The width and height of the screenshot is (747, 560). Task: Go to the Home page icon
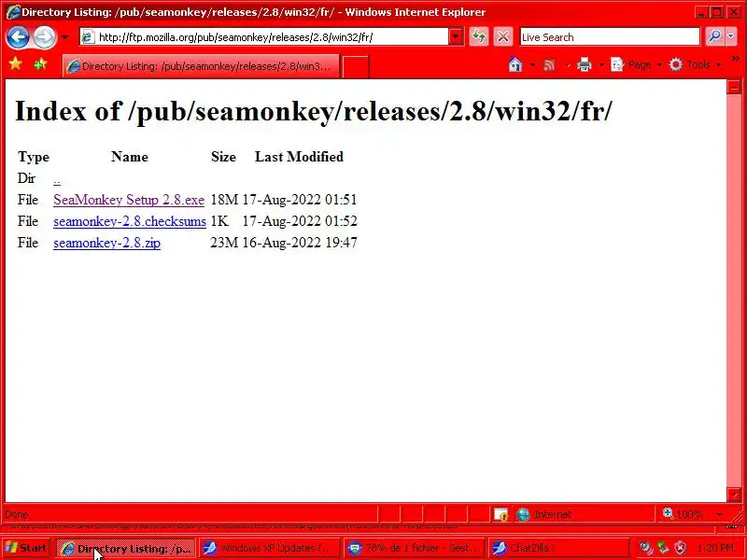tap(515, 64)
